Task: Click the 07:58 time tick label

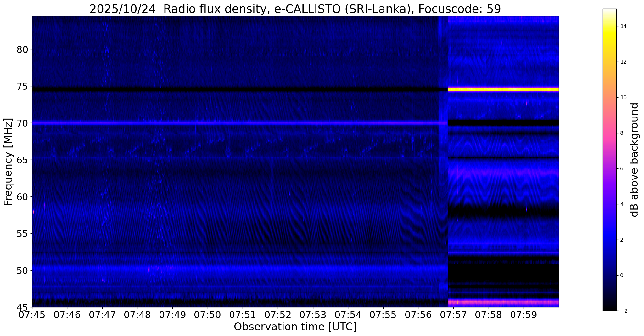Action: [x=489, y=315]
